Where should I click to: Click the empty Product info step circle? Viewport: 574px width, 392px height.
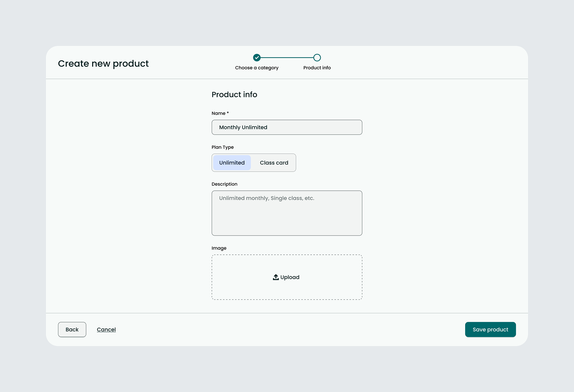pyautogui.click(x=317, y=57)
